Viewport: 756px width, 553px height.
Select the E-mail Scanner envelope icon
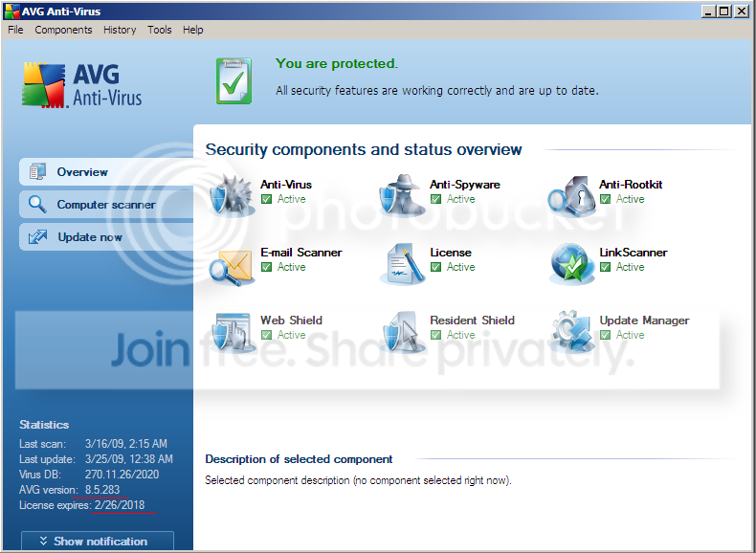pyautogui.click(x=232, y=266)
